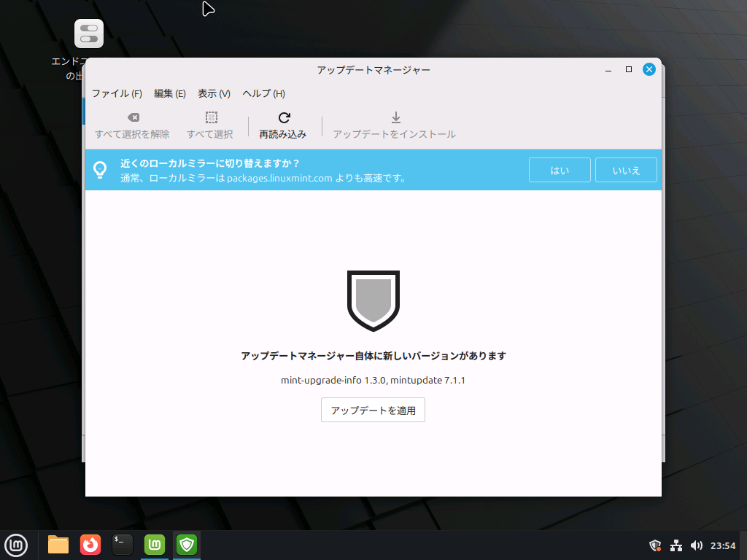Open the terminal from the taskbar
Screen dimensions: 747x560
(122, 545)
